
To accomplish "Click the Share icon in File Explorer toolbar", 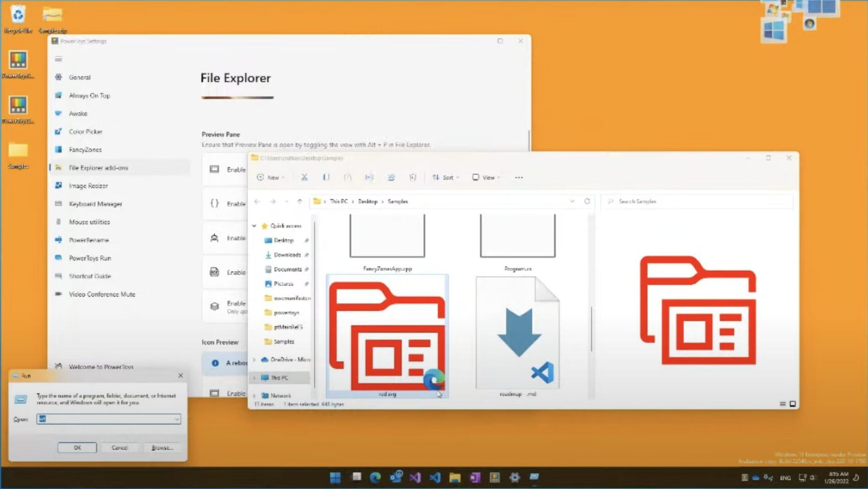I will point(391,178).
